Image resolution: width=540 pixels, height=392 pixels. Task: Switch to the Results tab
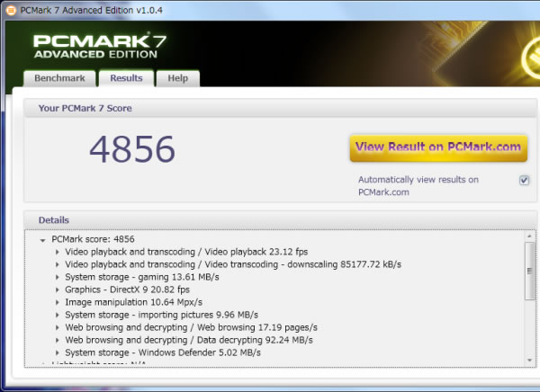pos(126,78)
